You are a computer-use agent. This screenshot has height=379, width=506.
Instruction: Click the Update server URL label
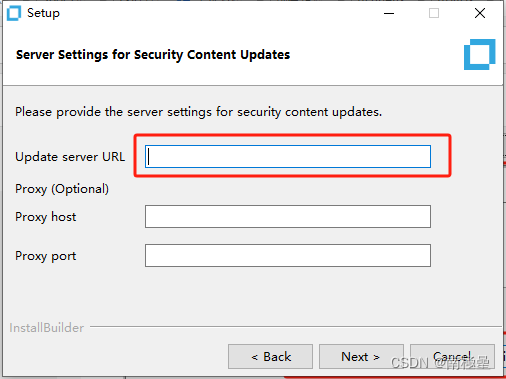click(70, 157)
